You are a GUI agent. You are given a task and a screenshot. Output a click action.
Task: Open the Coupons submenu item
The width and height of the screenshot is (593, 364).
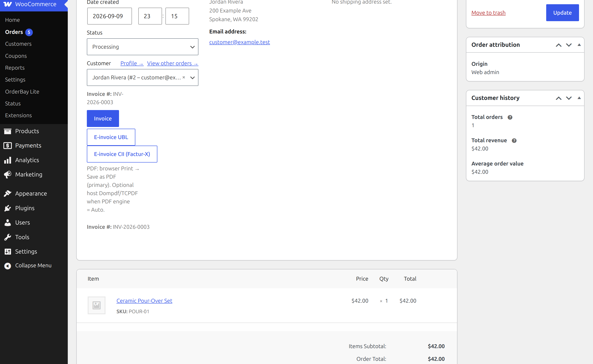[x=16, y=56]
